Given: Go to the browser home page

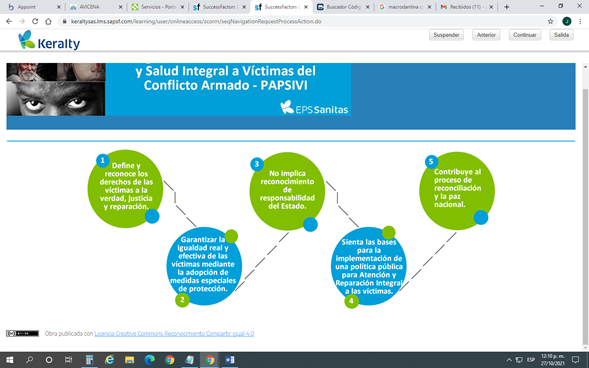Looking at the screenshot, I should pos(48,21).
